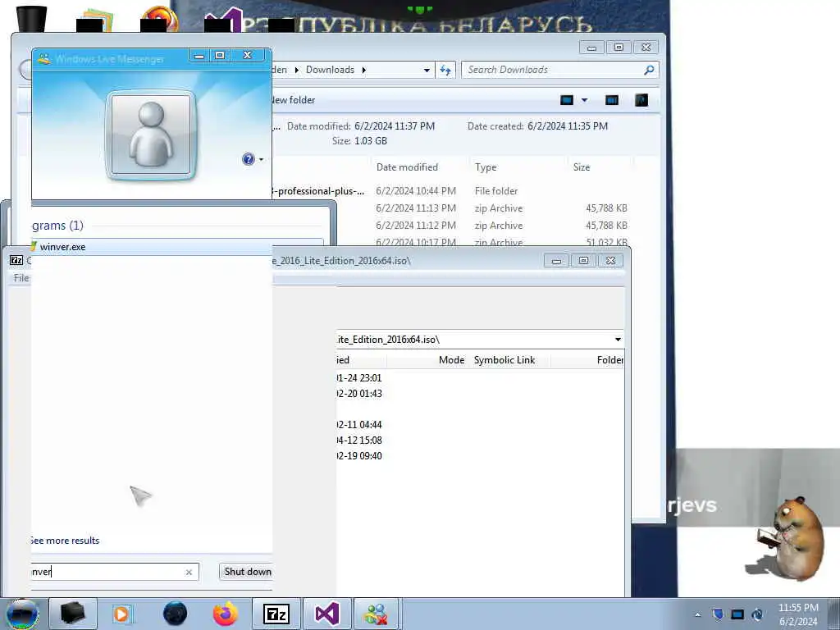Show hidden system tray icons

697,614
